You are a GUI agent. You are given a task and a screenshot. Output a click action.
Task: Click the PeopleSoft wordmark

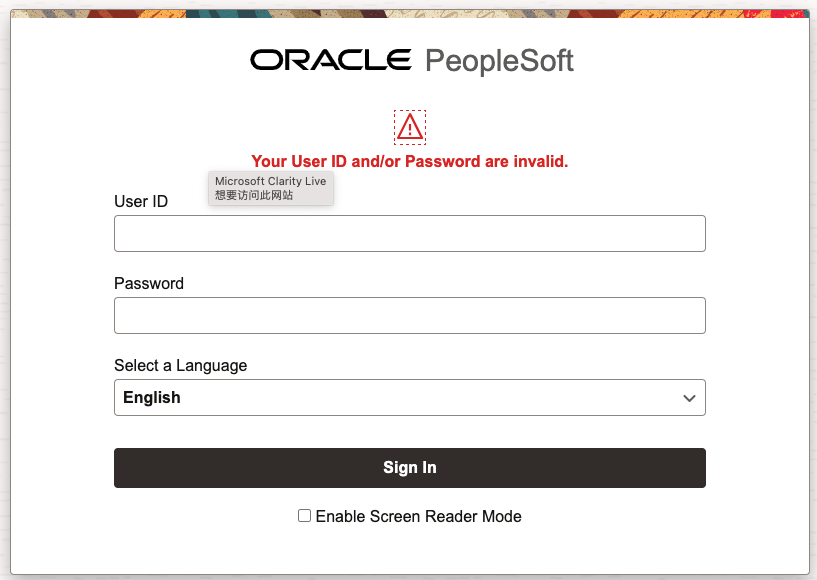[499, 60]
